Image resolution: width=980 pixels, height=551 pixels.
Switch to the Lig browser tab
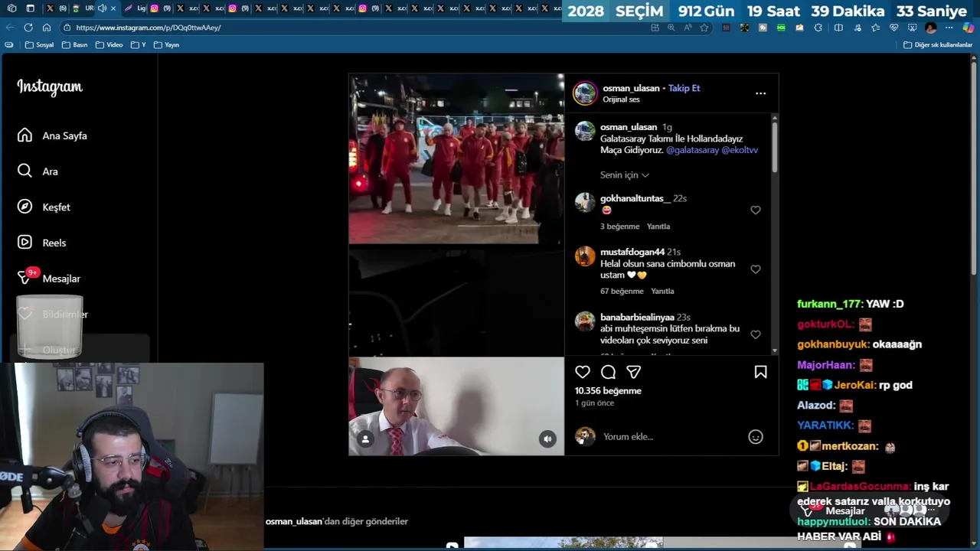(x=135, y=8)
